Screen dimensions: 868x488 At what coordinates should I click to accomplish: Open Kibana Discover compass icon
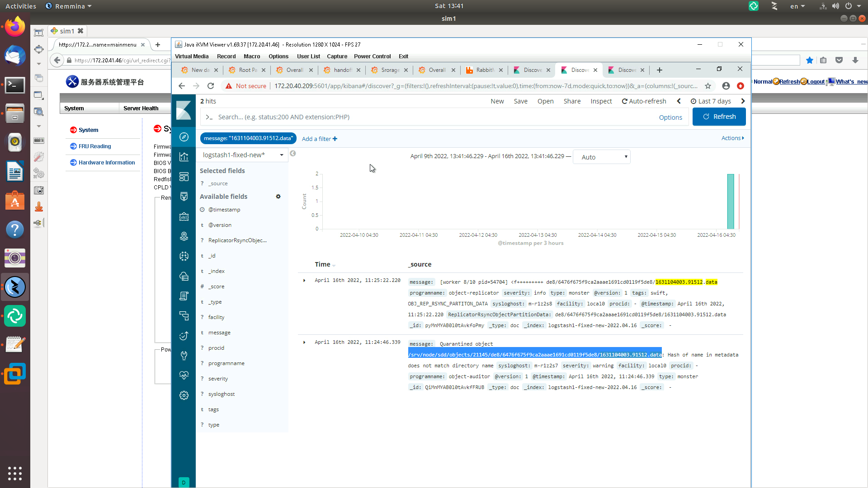coord(184,137)
